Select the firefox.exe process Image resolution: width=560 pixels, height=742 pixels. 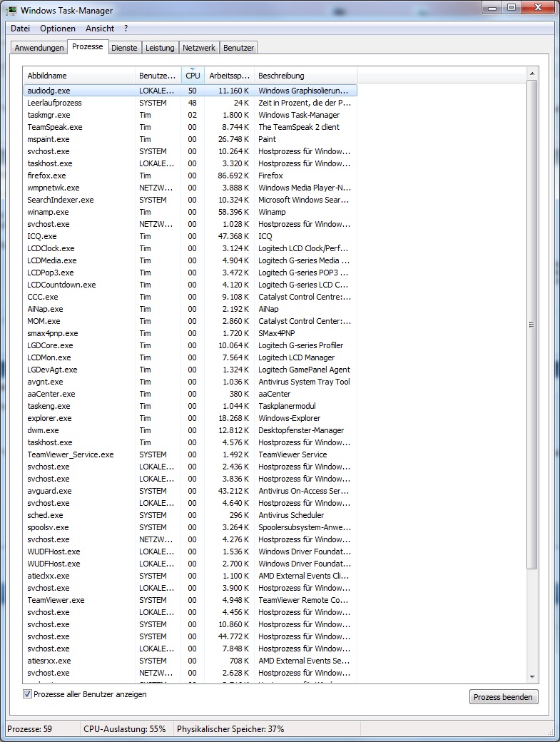pyautogui.click(x=190, y=176)
